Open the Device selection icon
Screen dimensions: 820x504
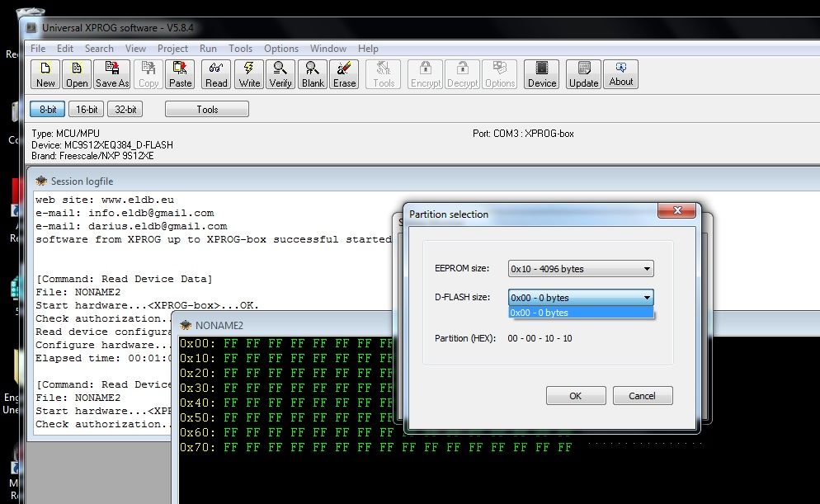point(542,74)
